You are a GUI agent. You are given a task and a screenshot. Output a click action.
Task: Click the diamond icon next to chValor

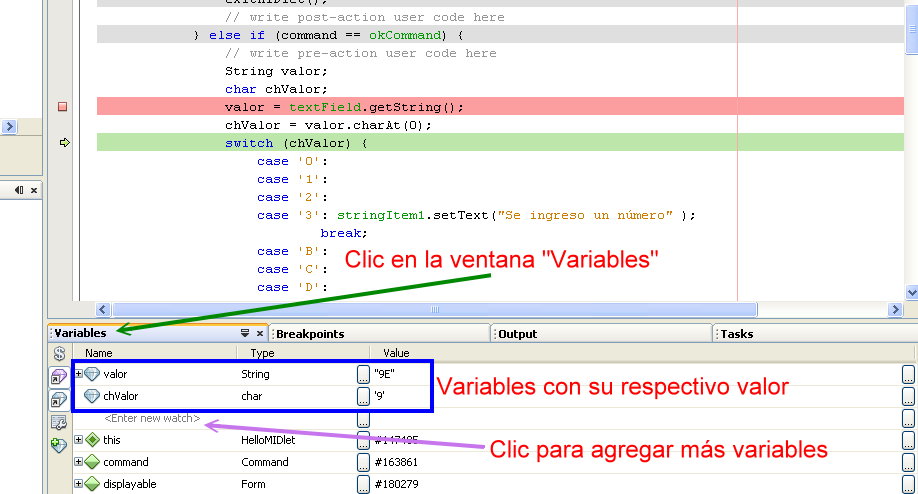point(92,396)
